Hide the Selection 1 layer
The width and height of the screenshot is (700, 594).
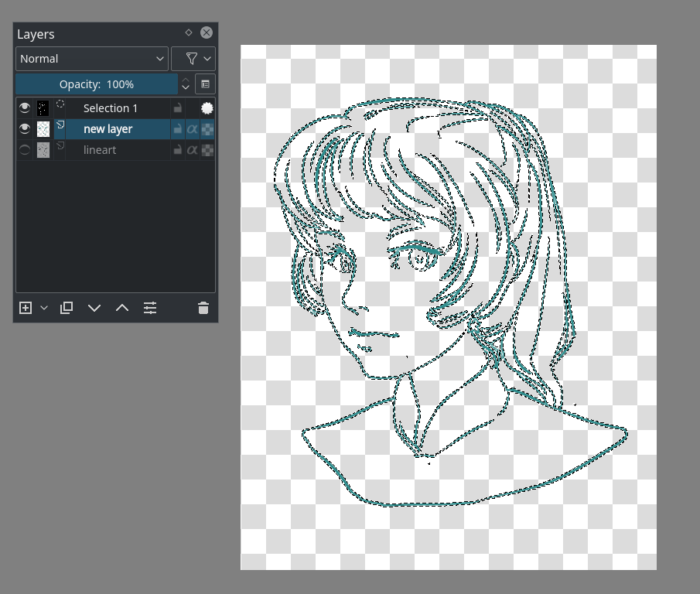click(25, 108)
